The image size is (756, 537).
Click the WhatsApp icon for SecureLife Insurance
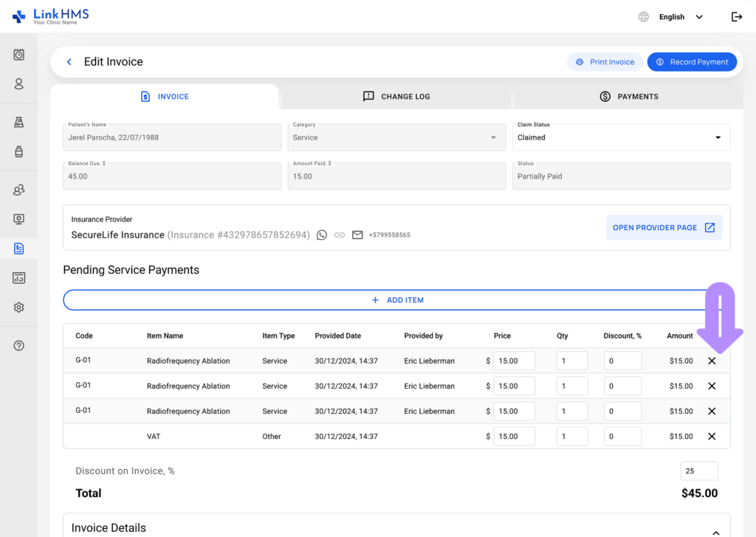click(x=322, y=235)
